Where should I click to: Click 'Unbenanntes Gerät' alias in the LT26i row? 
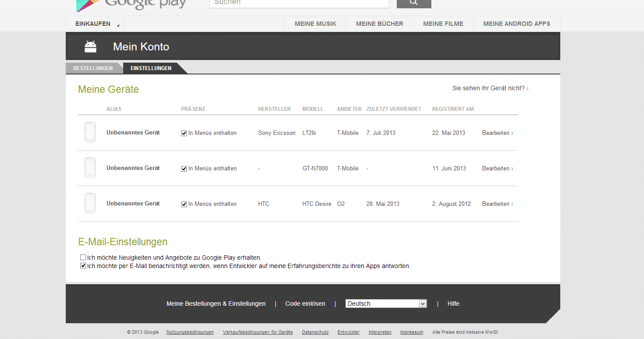[x=133, y=133]
